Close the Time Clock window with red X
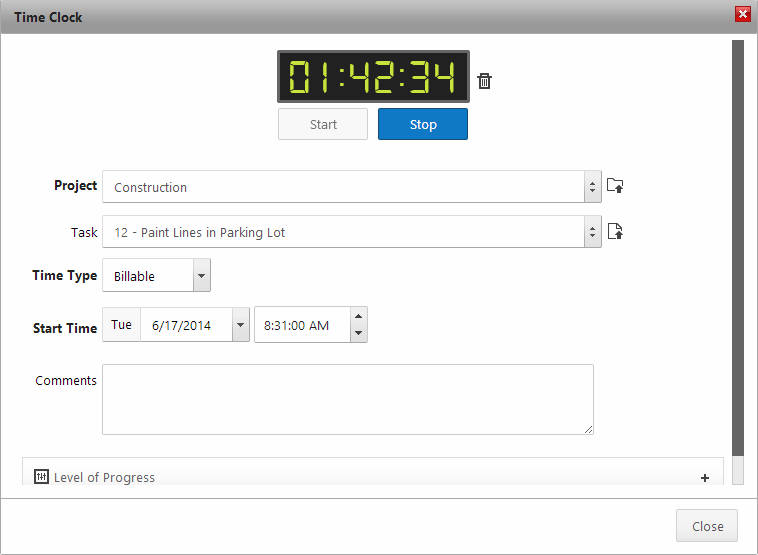This screenshot has height=555, width=758. (743, 14)
